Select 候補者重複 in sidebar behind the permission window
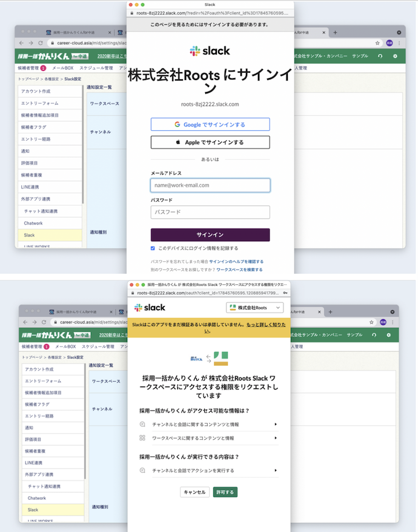418x532 pixels. (53, 451)
